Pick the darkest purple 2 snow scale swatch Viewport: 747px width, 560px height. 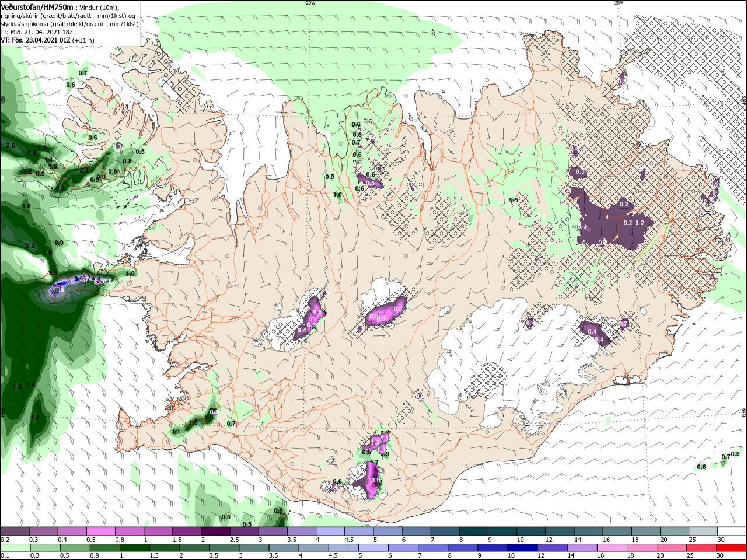(215, 531)
